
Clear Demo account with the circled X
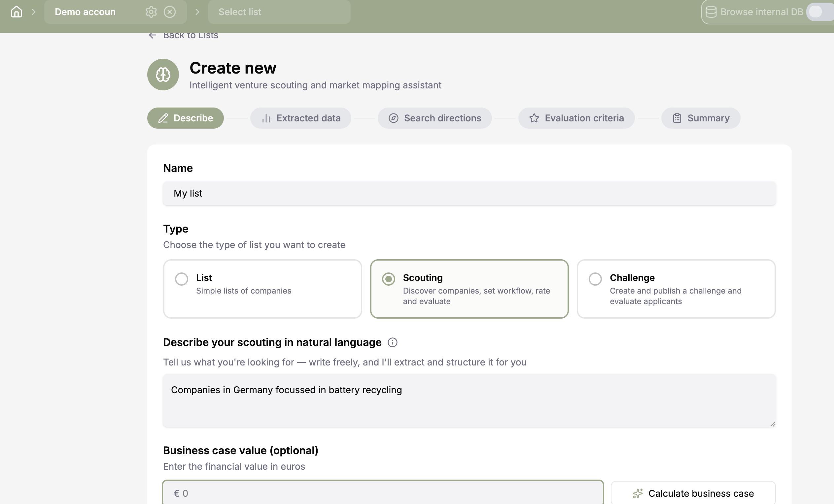pyautogui.click(x=170, y=12)
